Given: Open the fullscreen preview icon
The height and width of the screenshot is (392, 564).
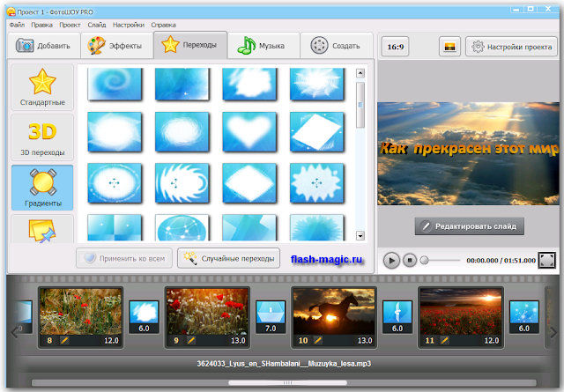Looking at the screenshot, I should (x=546, y=260).
